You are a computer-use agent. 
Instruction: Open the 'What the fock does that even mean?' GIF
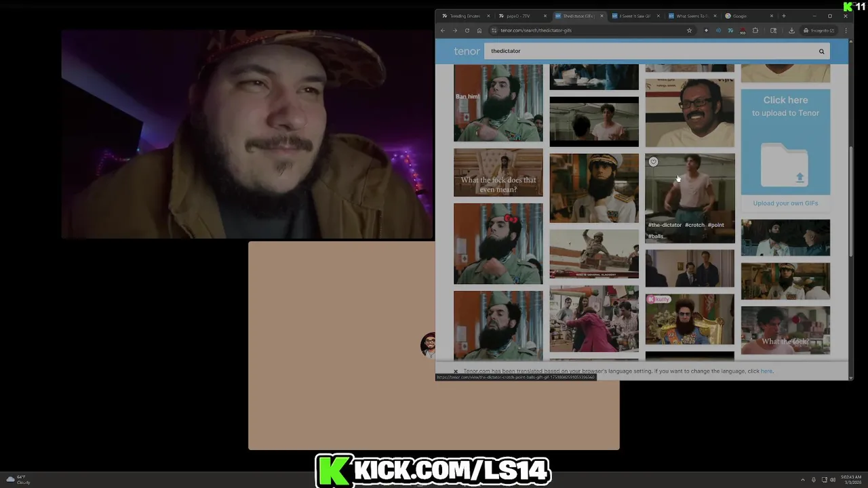click(x=498, y=173)
